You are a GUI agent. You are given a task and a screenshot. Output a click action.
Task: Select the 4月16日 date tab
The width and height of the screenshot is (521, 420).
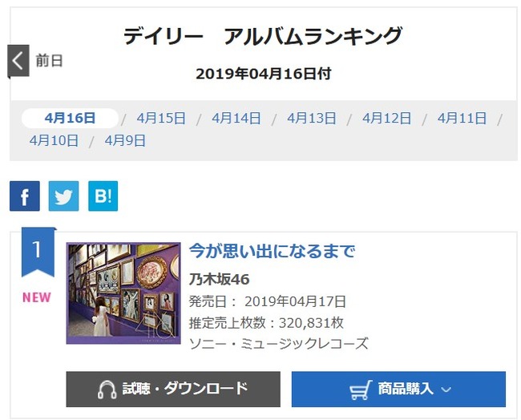click(x=70, y=118)
